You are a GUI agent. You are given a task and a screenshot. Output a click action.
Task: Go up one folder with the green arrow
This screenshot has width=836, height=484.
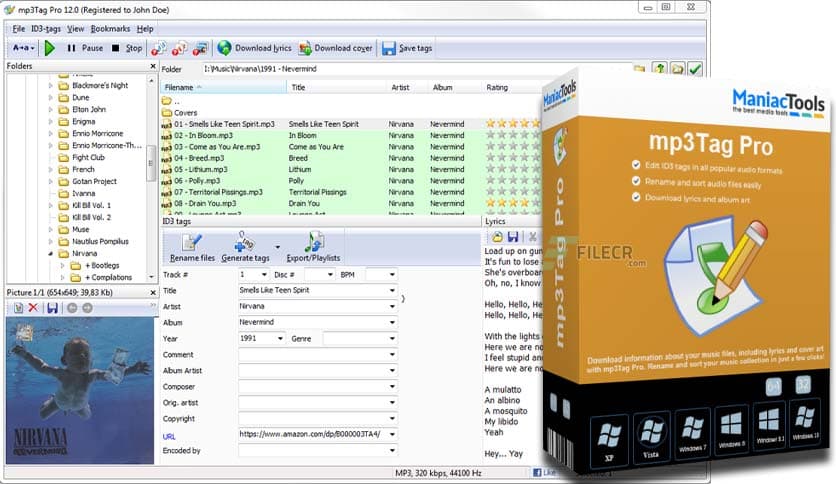[660, 69]
